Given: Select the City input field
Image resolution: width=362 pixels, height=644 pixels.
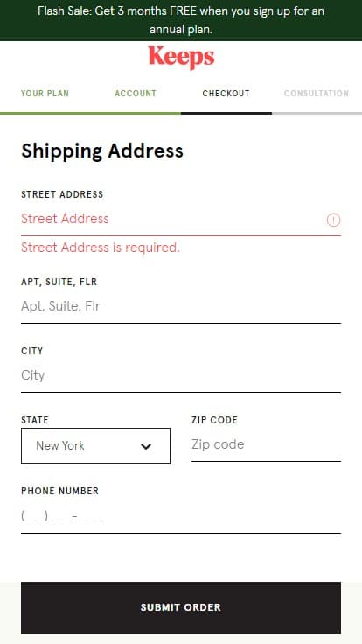Looking at the screenshot, I should pos(181,375).
